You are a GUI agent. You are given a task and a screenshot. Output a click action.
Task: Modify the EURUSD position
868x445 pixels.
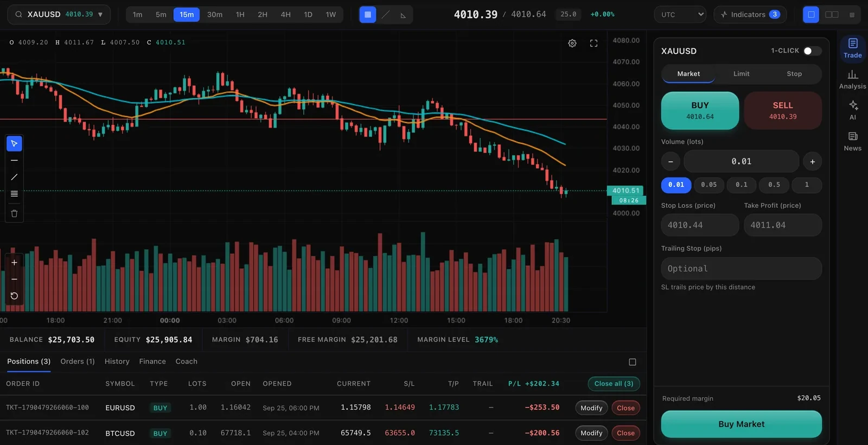[x=591, y=408]
